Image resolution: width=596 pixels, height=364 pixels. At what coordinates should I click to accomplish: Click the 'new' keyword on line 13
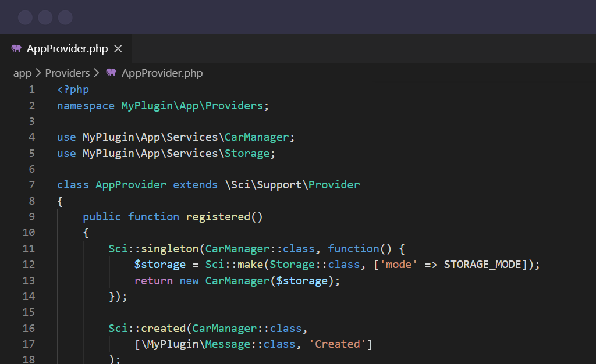189,281
